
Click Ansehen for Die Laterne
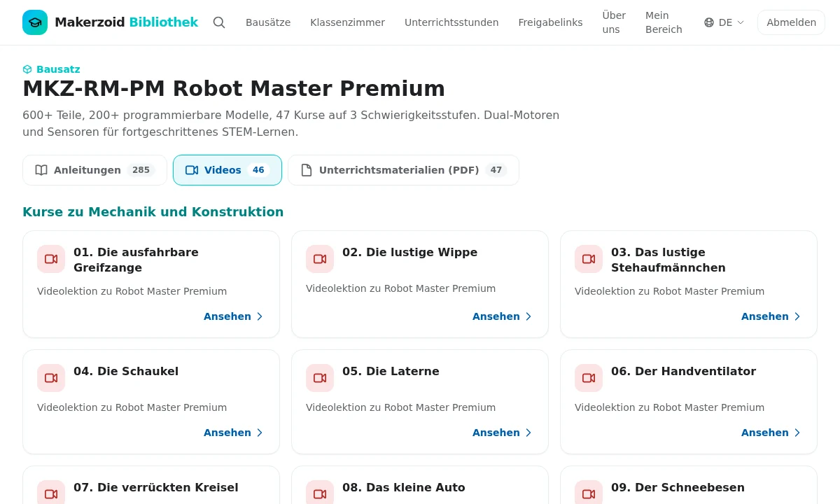point(503,433)
